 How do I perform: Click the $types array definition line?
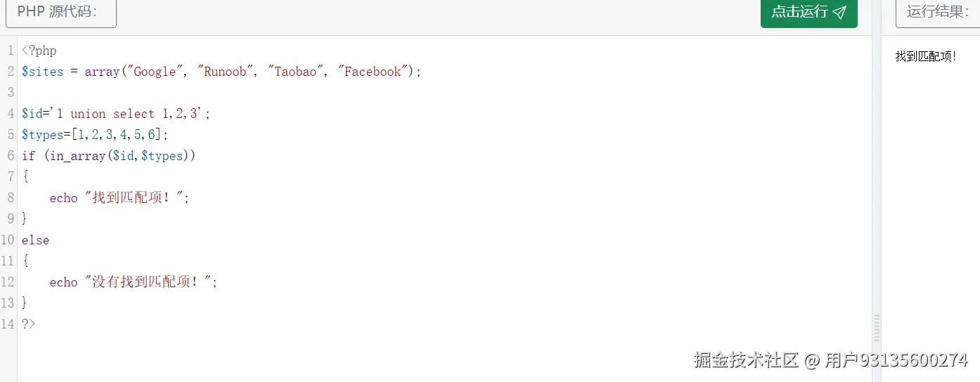95,135
